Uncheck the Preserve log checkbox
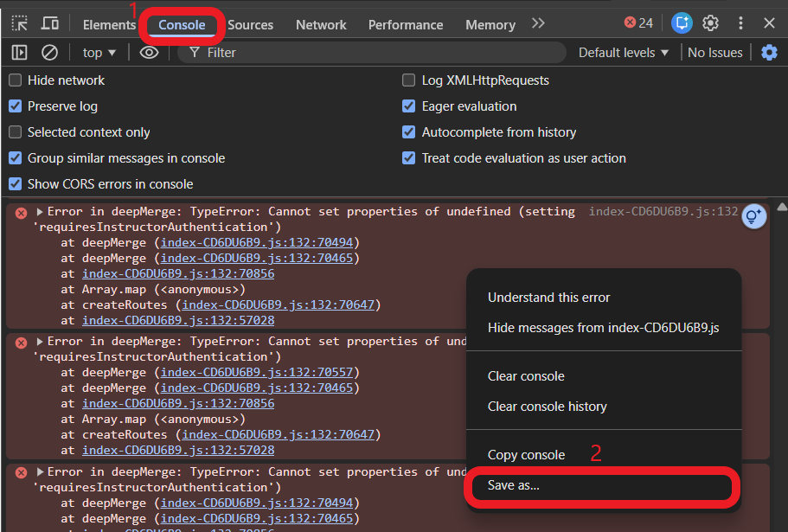Screen dimensions: 788x532 [x=16, y=106]
